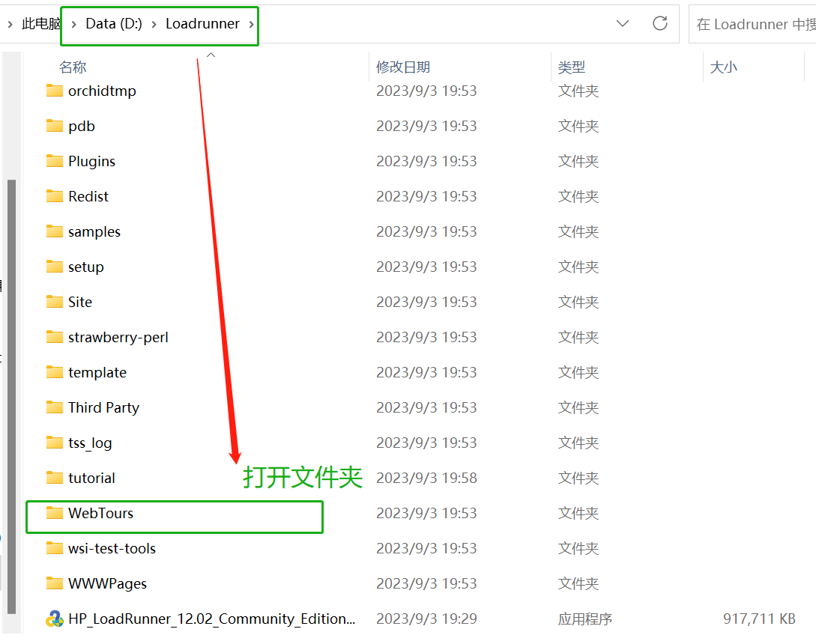
Task: Click the 2023/9/3 19:29 date cell
Action: coord(426,619)
